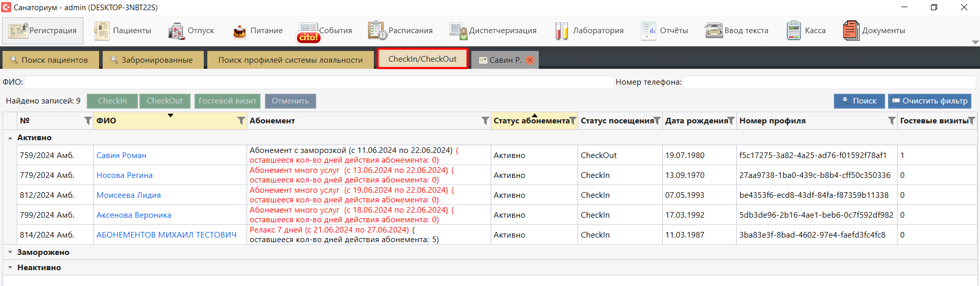The image size is (980, 286).
Task: Collapse the Активно group
Action: point(10,138)
